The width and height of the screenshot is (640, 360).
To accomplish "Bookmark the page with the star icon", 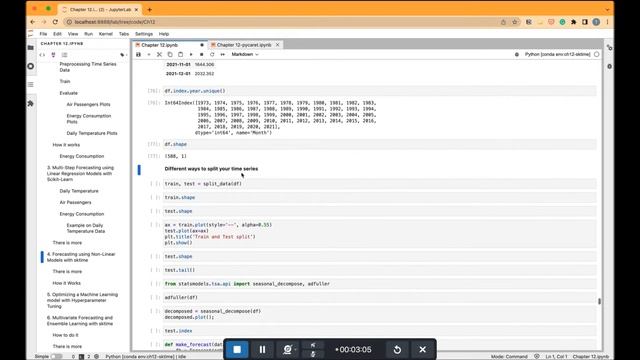I will 515,22.
